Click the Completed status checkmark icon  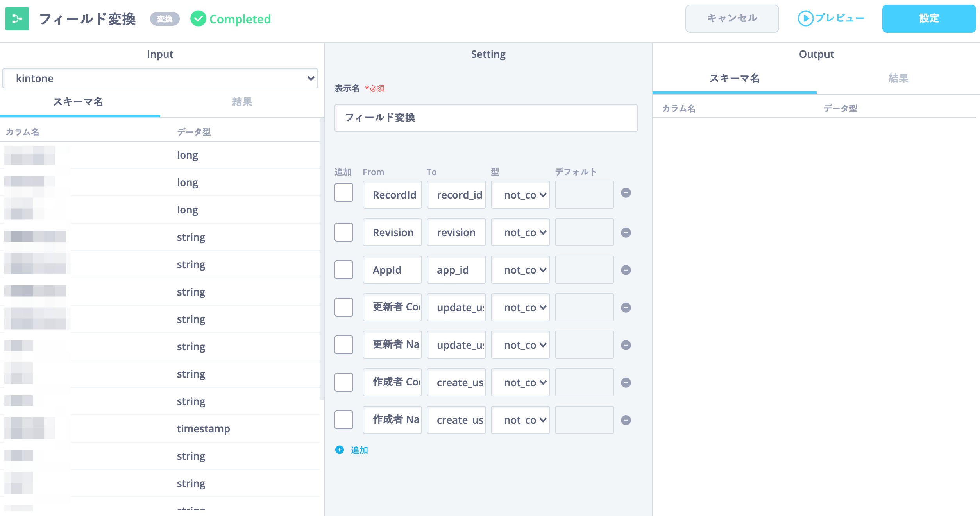pyautogui.click(x=198, y=19)
